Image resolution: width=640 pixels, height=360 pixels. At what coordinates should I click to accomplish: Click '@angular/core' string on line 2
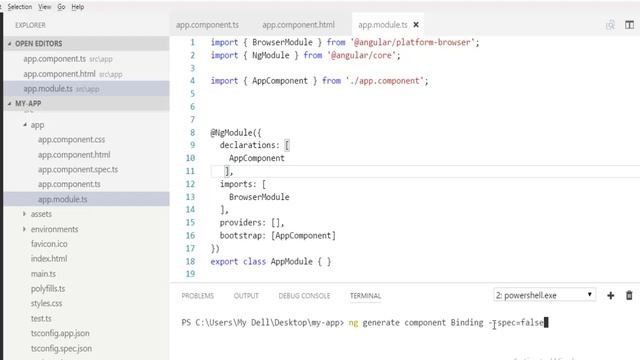(x=361, y=55)
